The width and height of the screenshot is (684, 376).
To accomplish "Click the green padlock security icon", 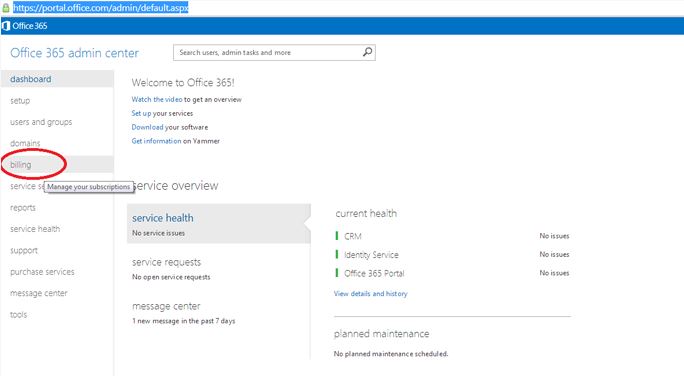I will [x=6, y=7].
